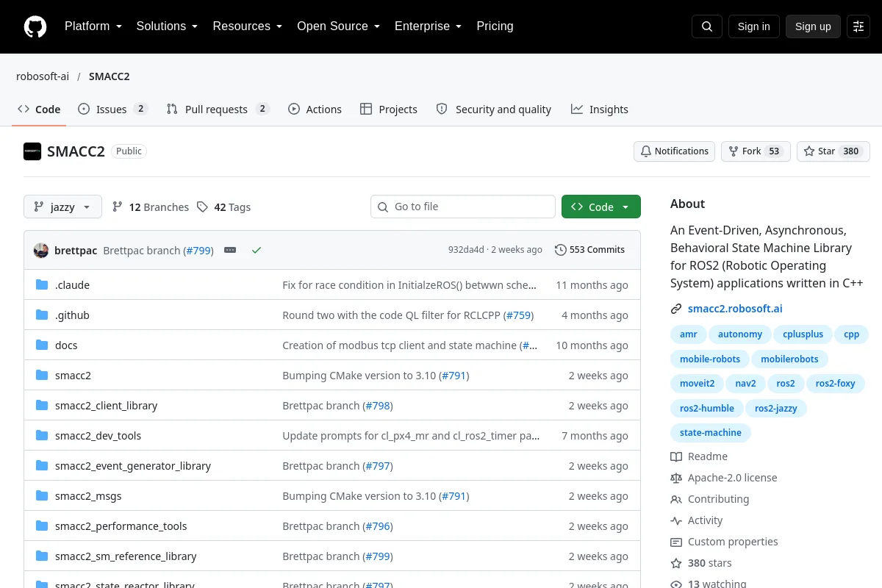Click the branches icon beside 12 Branches
Image resolution: width=882 pixels, height=588 pixels.
[118, 207]
